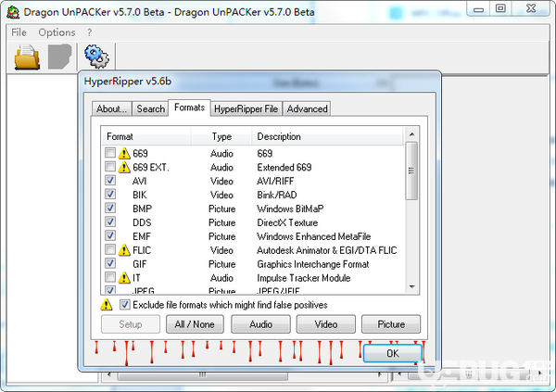This screenshot has width=556, height=392.
Task: Click the format list vertical scrollbar thumb
Action: pyautogui.click(x=411, y=171)
